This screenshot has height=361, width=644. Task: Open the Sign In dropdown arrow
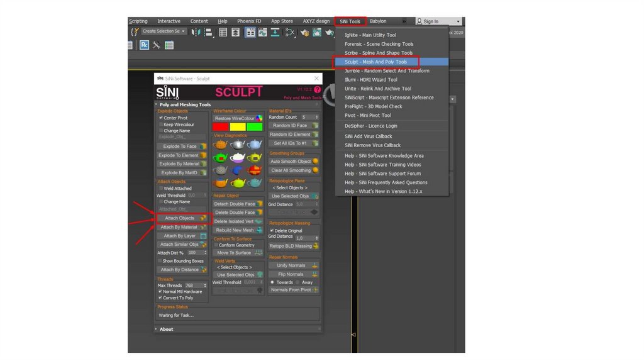point(458,21)
